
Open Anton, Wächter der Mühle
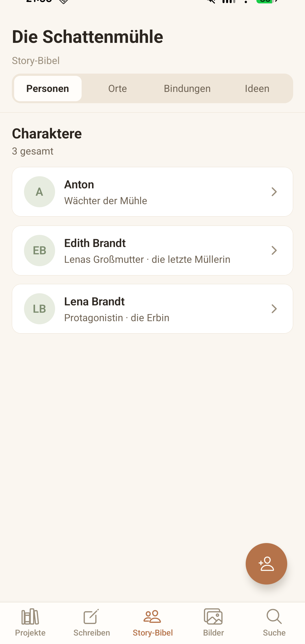click(x=152, y=192)
